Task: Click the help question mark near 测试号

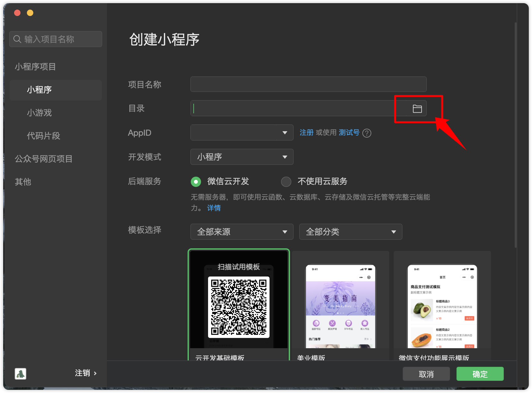Action: pyautogui.click(x=367, y=133)
